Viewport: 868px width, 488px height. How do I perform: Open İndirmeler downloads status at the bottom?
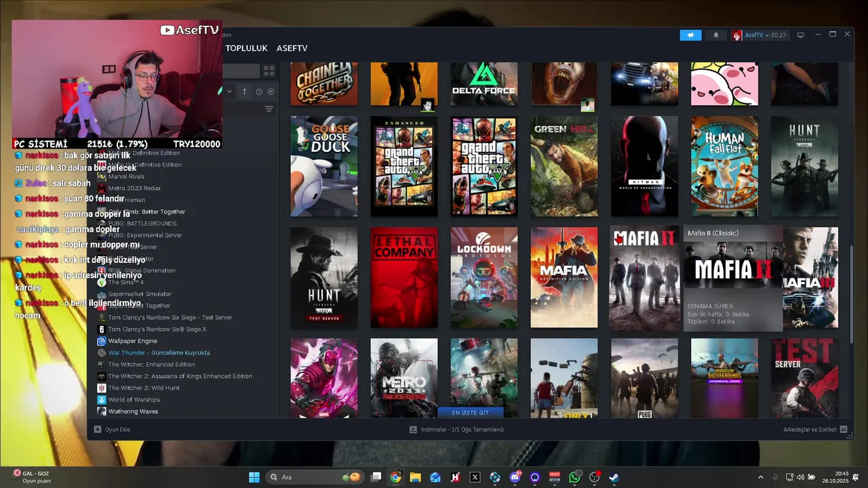point(456,429)
